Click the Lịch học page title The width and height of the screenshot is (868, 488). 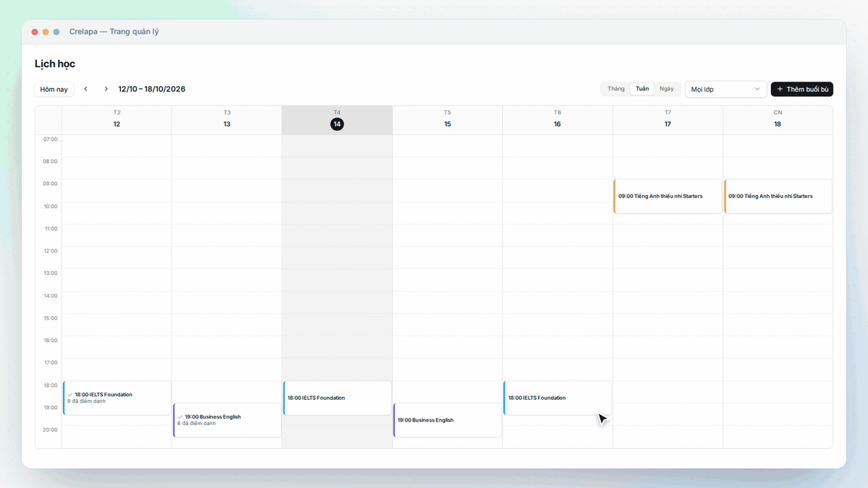click(55, 64)
